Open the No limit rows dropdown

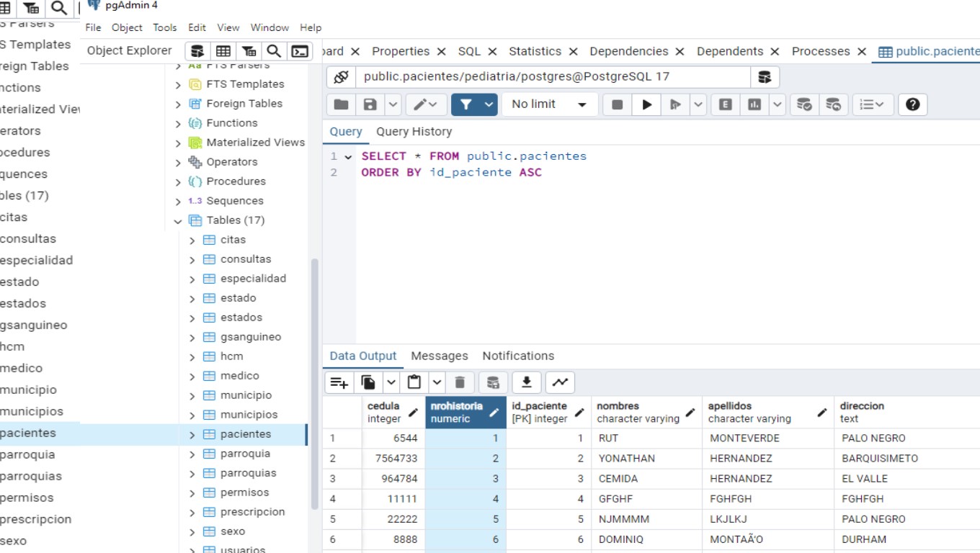click(550, 104)
